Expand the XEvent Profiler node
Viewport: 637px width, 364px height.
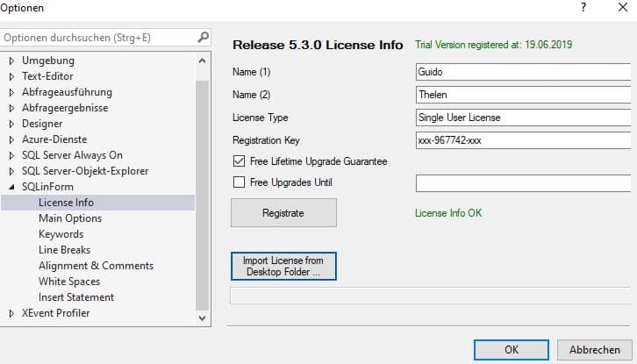click(11, 313)
